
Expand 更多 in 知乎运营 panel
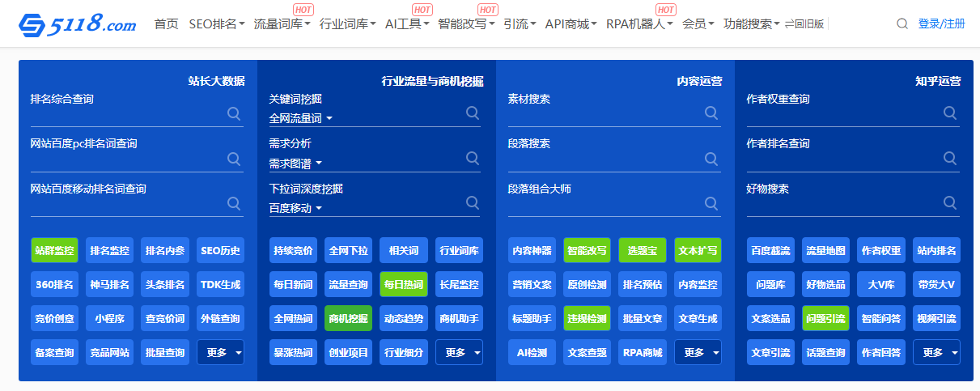936,353
